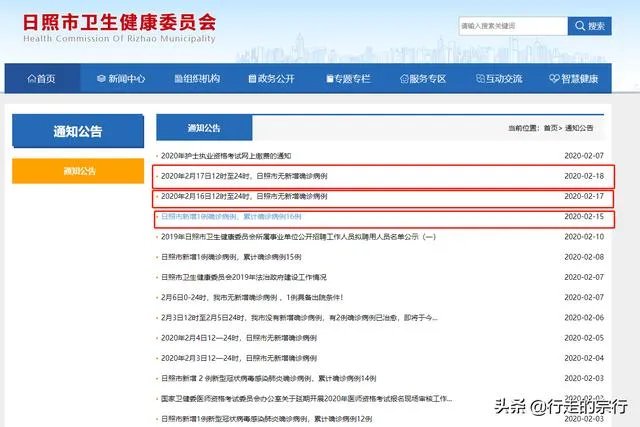Open the 2月16日12时至24时 no new cases notice
The width and height of the screenshot is (640, 427).
(x=244, y=196)
